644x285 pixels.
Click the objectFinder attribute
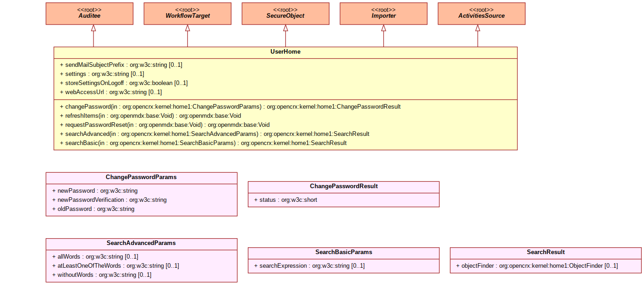point(537,266)
